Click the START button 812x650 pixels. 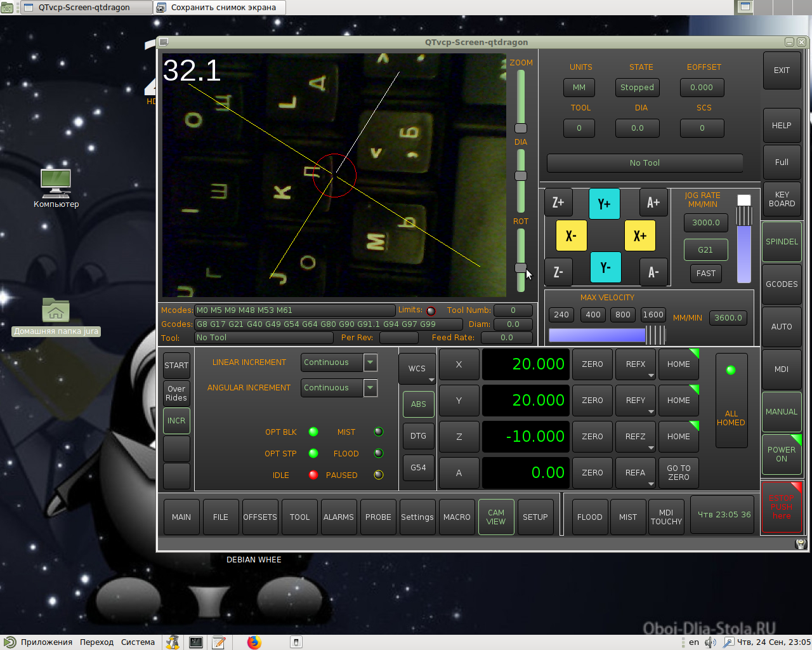176,366
